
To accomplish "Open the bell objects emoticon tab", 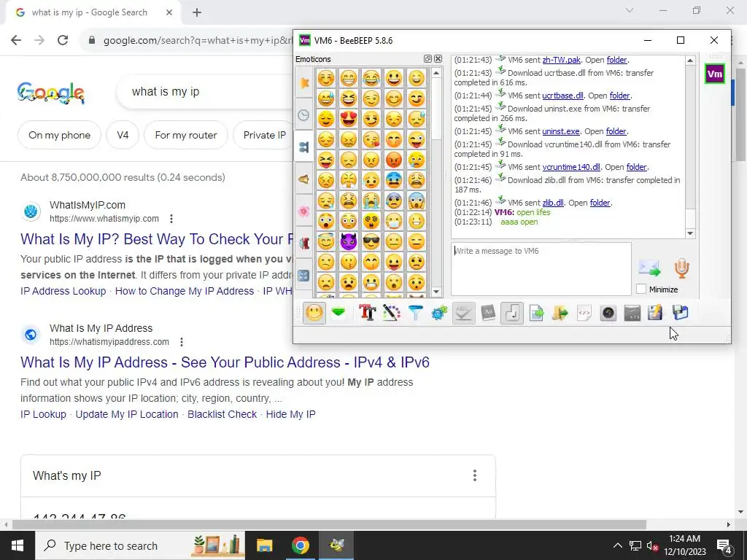I will (304, 179).
